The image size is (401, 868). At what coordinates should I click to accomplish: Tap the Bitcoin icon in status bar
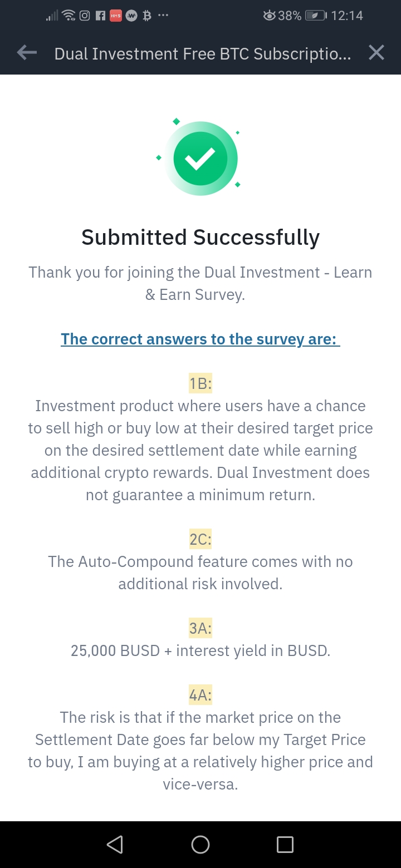click(147, 16)
